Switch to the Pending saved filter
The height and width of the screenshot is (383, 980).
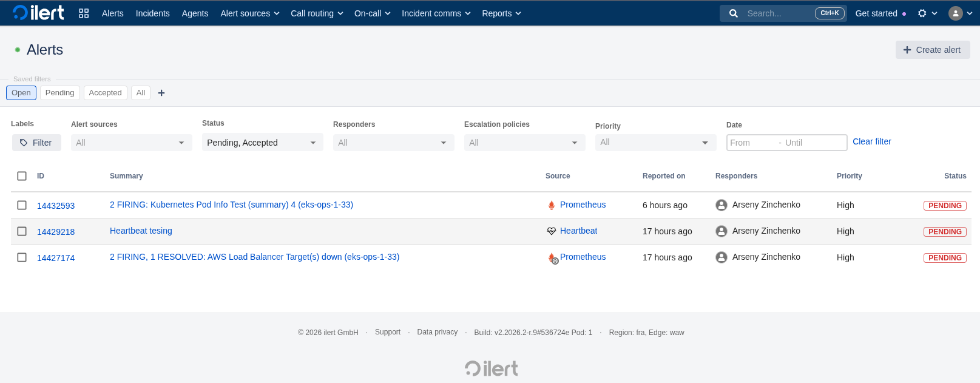[x=59, y=93]
